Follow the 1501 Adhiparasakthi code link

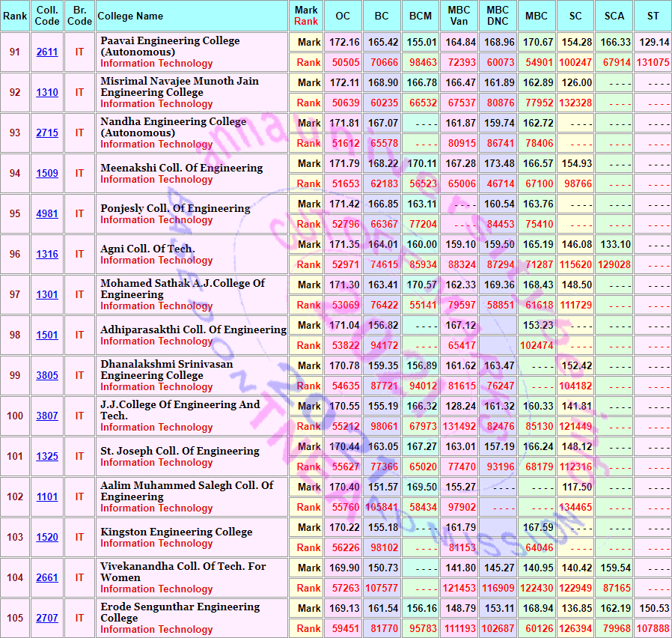point(47,335)
